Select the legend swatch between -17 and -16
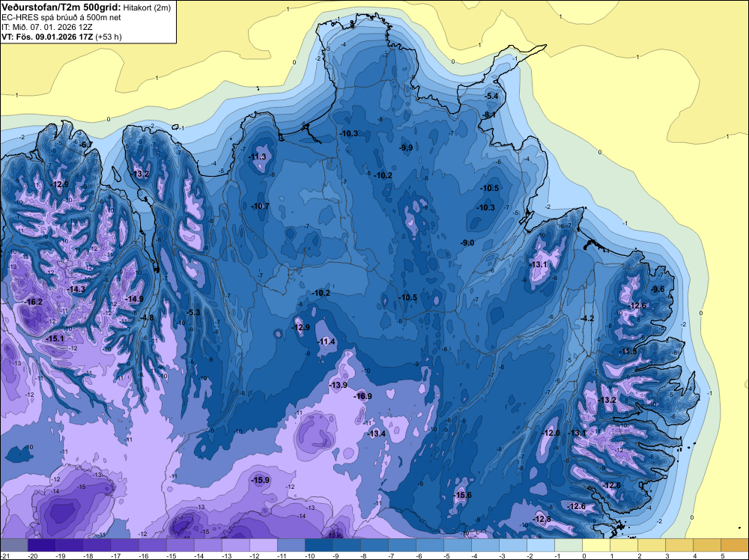749x560 pixels. coord(124,545)
